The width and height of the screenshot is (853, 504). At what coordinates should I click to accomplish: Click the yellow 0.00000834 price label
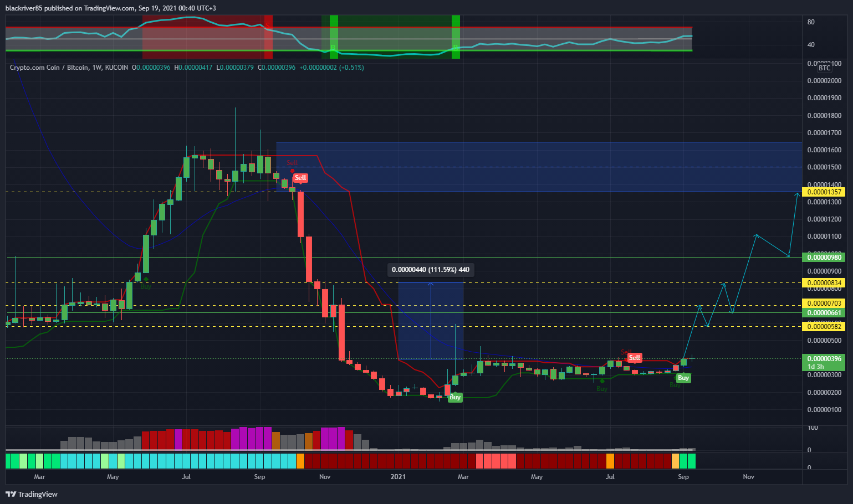click(824, 283)
